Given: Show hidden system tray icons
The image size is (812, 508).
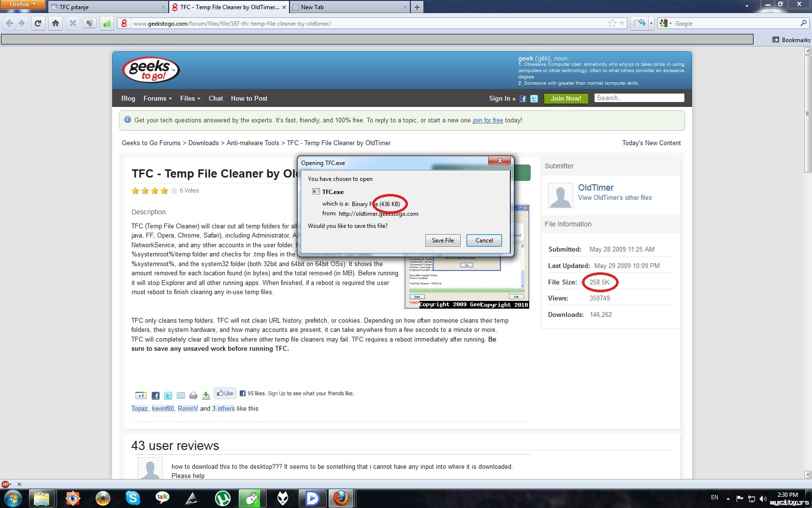Looking at the screenshot, I should 728,499.
